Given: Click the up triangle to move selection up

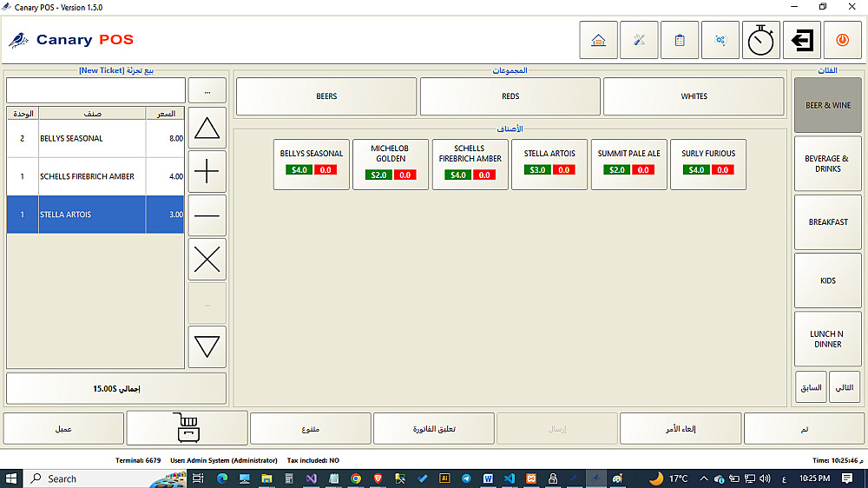Looking at the screenshot, I should (207, 128).
